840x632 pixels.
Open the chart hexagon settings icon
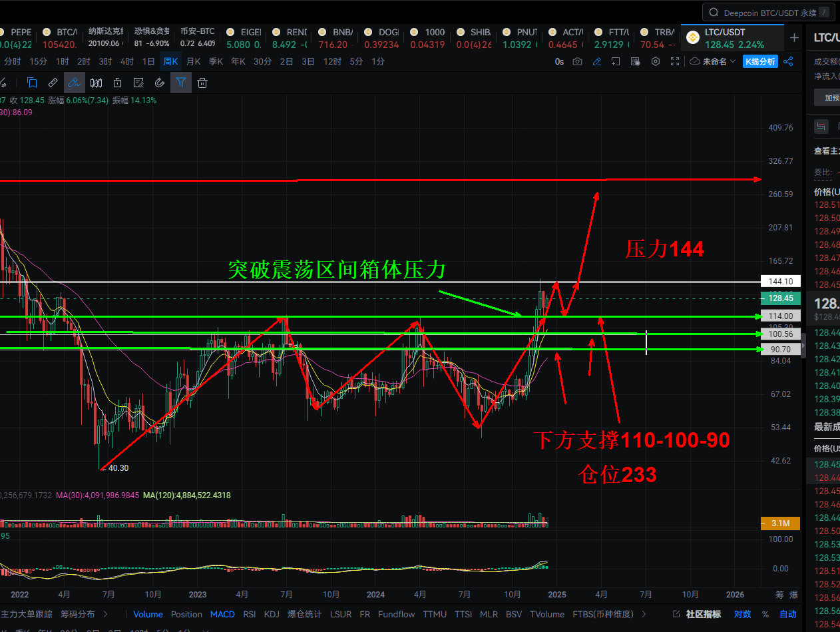pos(656,61)
